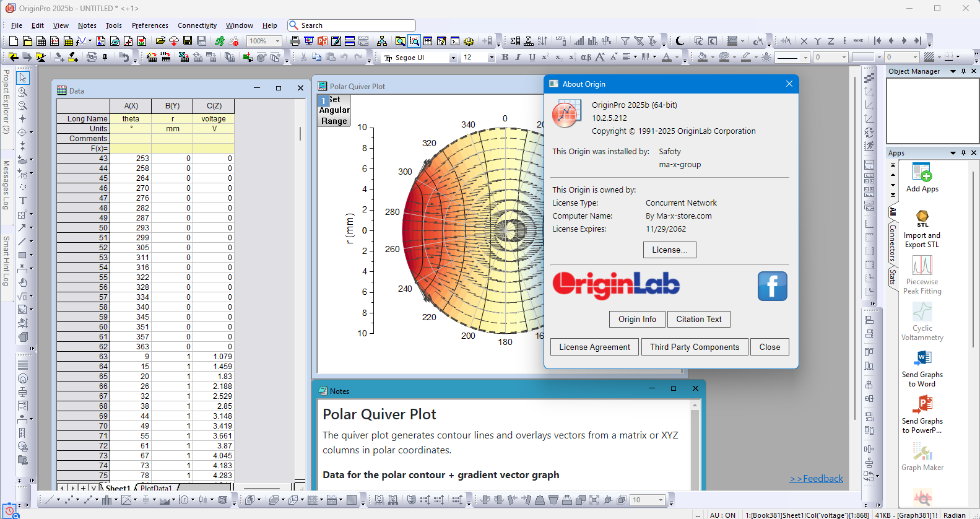Open a project with the folder icon

click(x=160, y=41)
